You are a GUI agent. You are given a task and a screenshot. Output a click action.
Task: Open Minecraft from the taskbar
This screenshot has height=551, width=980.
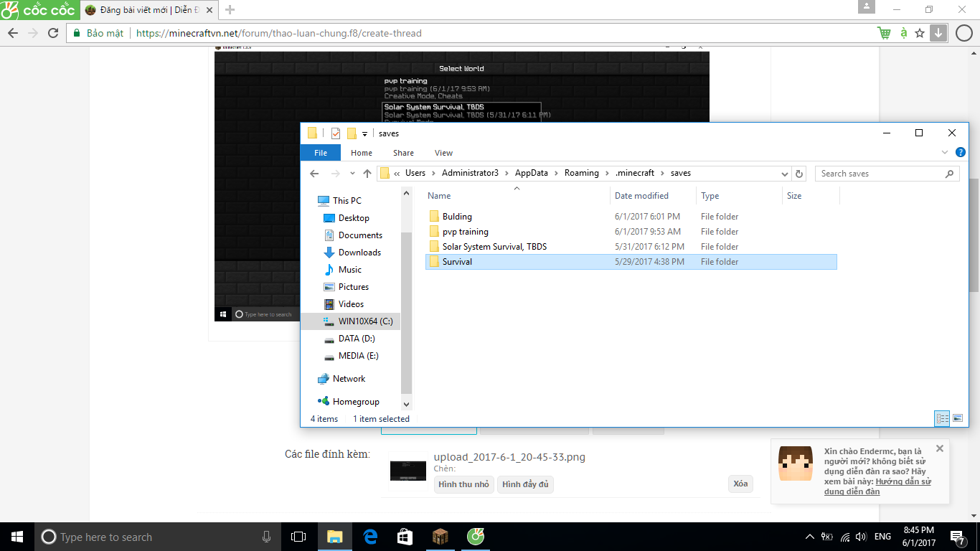point(440,537)
